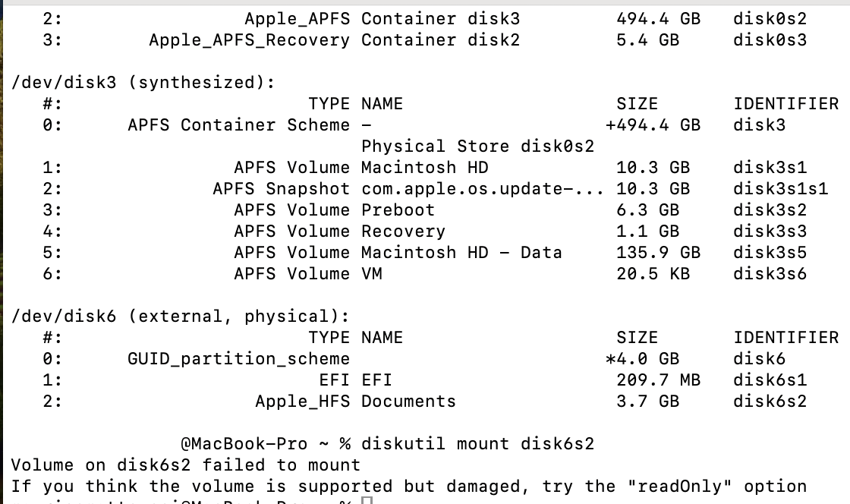
Task: Click the 135.9 GB size value
Action: [x=658, y=253]
